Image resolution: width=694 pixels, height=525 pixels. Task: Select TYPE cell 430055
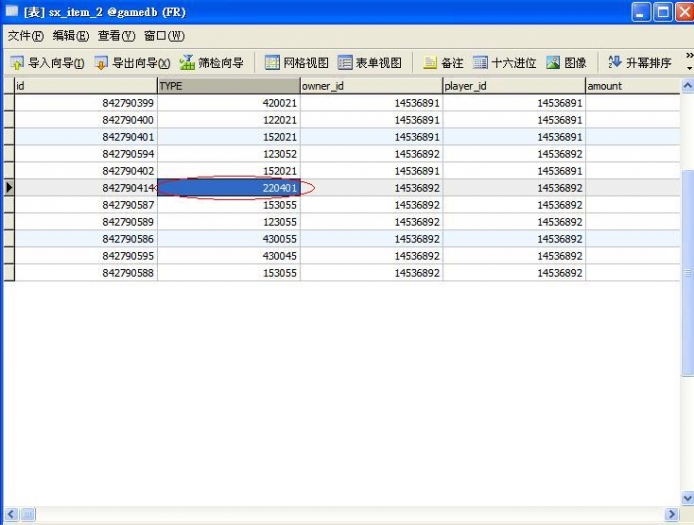229,239
